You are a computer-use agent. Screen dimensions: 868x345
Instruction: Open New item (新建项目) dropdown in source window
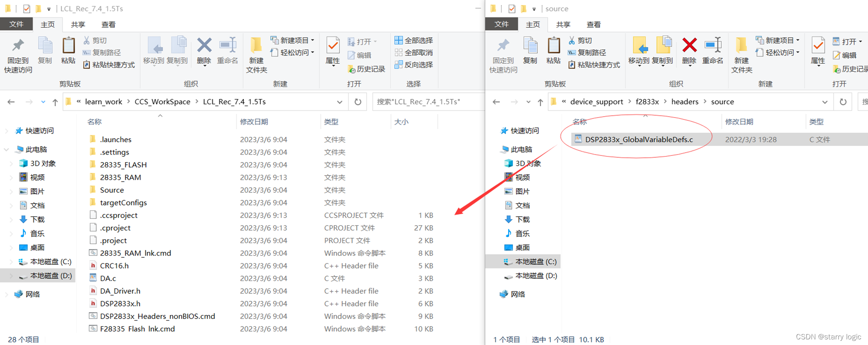(x=778, y=40)
